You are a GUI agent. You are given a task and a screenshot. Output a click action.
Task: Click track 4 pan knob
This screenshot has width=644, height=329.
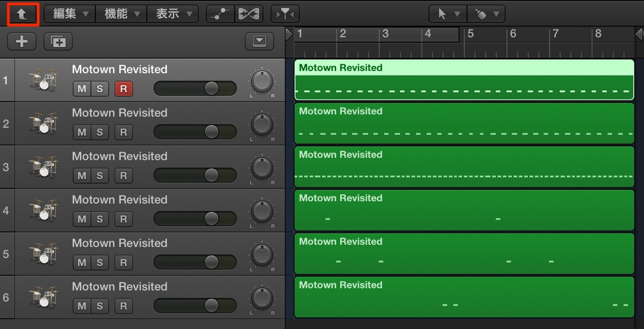pos(262,212)
